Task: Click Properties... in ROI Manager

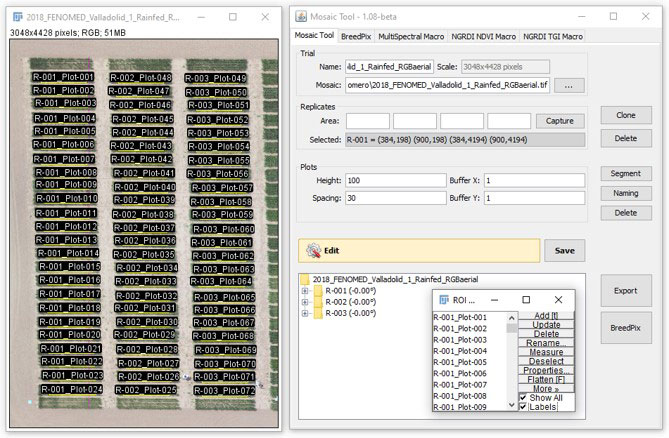Action: [546, 371]
